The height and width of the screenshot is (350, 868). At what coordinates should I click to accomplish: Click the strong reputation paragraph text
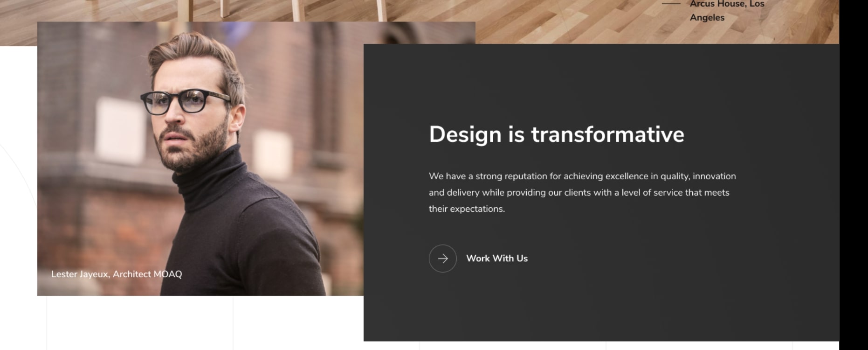pyautogui.click(x=582, y=192)
